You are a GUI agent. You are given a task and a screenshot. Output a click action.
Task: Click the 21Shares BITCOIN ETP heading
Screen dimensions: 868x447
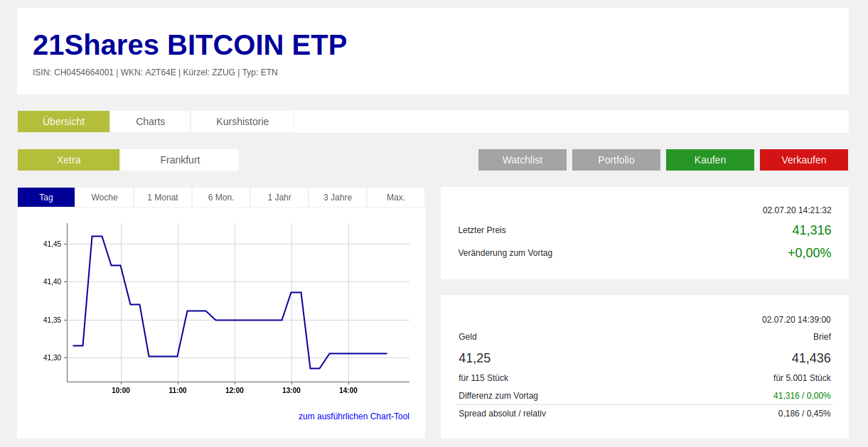[190, 45]
